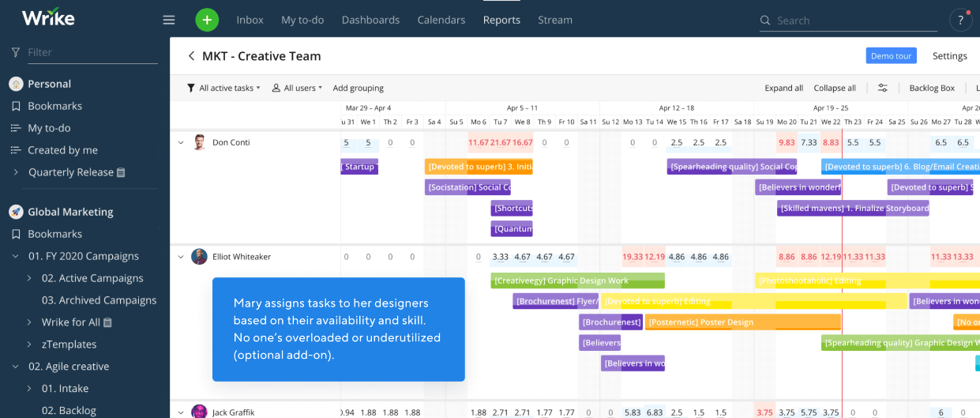Collapse Jack Graffik's row
The height and width of the screenshot is (418, 980).
pyautogui.click(x=180, y=412)
